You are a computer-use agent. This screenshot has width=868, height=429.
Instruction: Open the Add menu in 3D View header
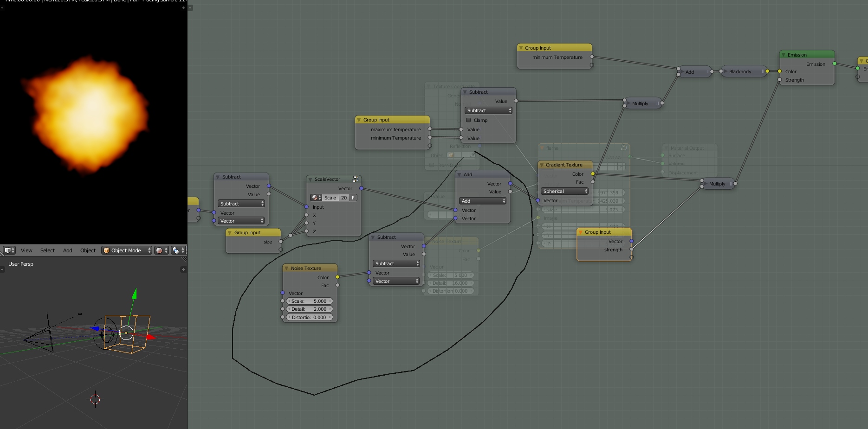pos(68,250)
